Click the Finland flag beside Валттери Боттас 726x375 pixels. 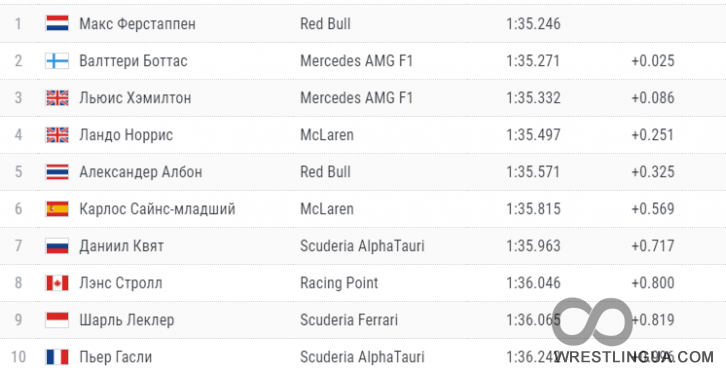pos(57,61)
